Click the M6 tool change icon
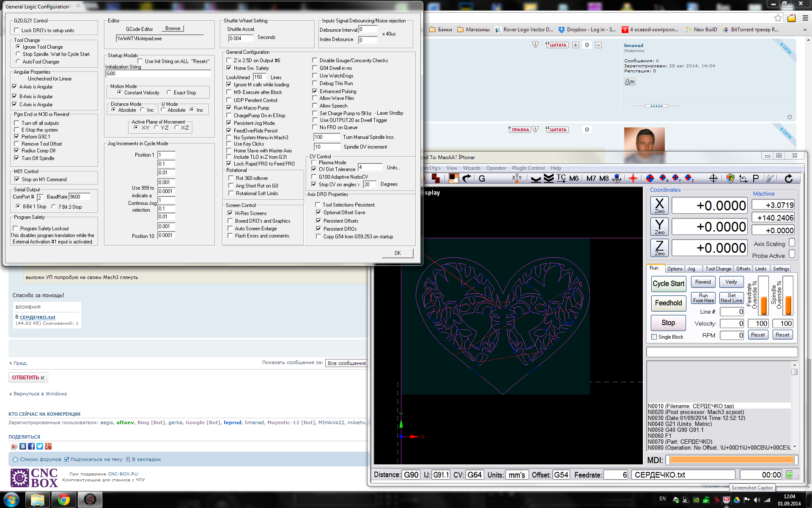Screen dimensions: 812x508 point(574,179)
